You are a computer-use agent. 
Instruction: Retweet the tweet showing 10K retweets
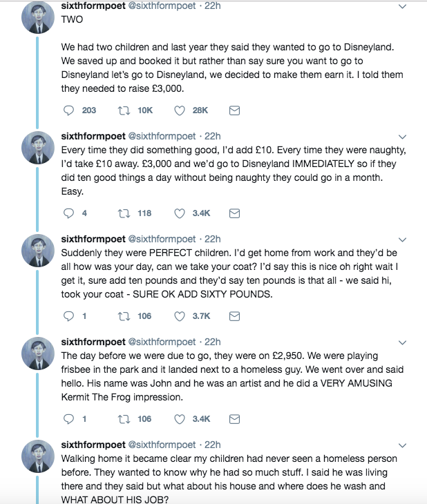(124, 110)
